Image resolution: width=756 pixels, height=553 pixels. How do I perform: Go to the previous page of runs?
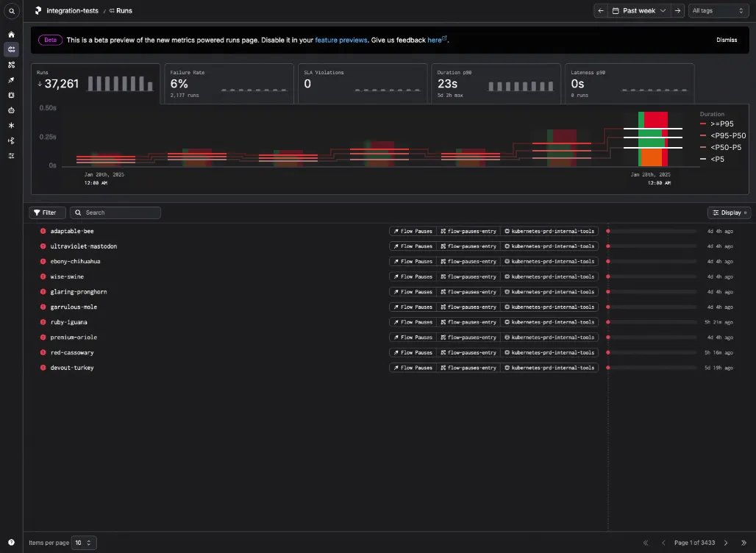point(663,543)
